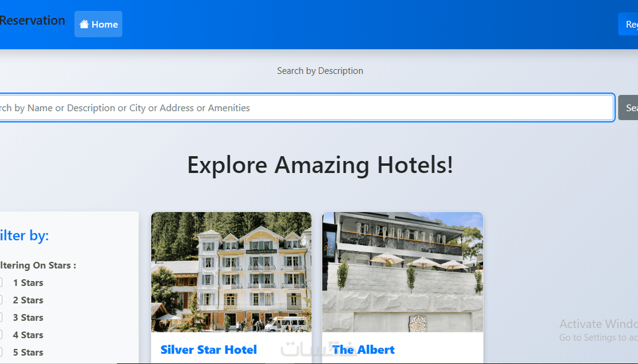Open The Albert title link
The image size is (638, 364).
pyautogui.click(x=363, y=350)
